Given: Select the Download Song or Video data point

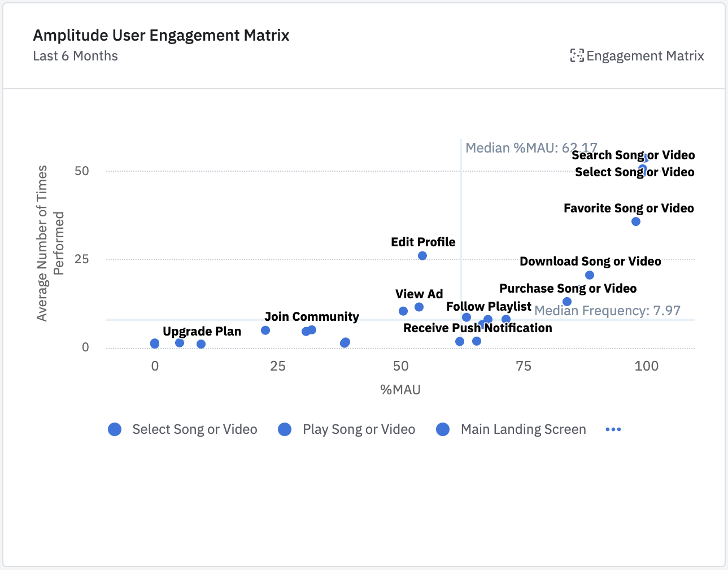Looking at the screenshot, I should click(x=590, y=275).
